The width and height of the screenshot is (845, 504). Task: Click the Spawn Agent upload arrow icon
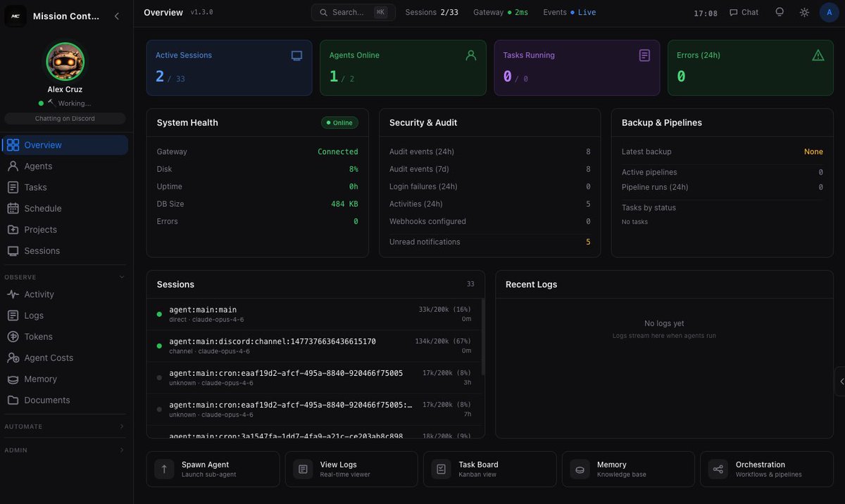click(164, 470)
